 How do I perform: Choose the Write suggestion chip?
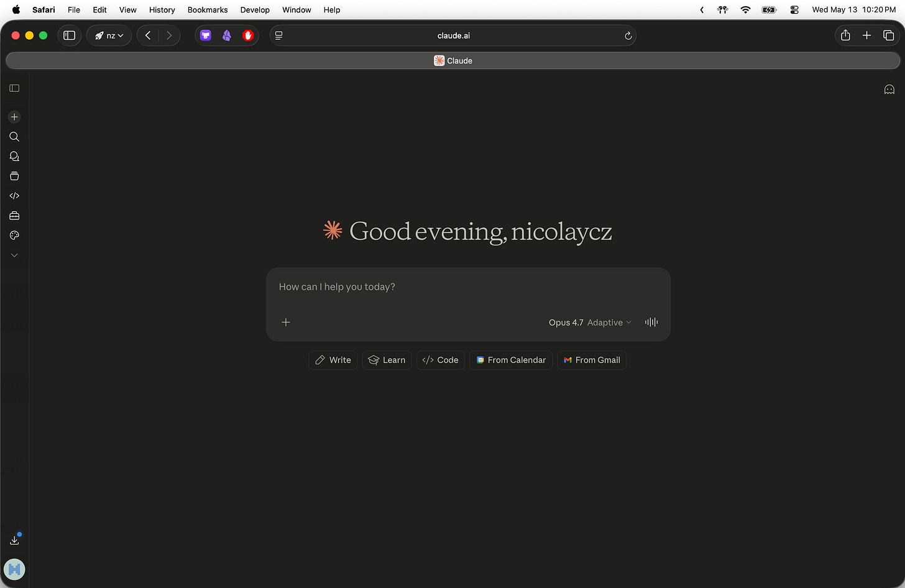pyautogui.click(x=333, y=360)
